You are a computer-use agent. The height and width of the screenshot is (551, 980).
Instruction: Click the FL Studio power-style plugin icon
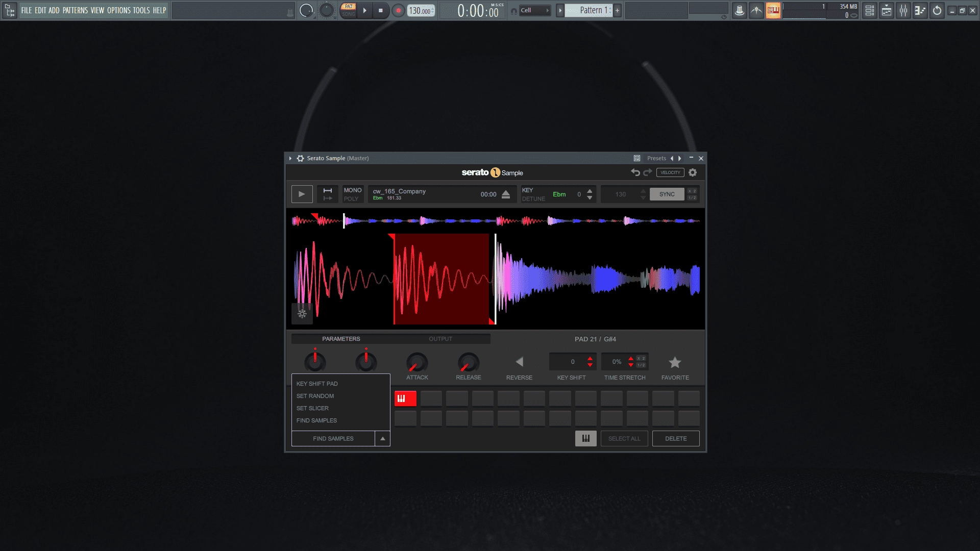[x=937, y=10]
